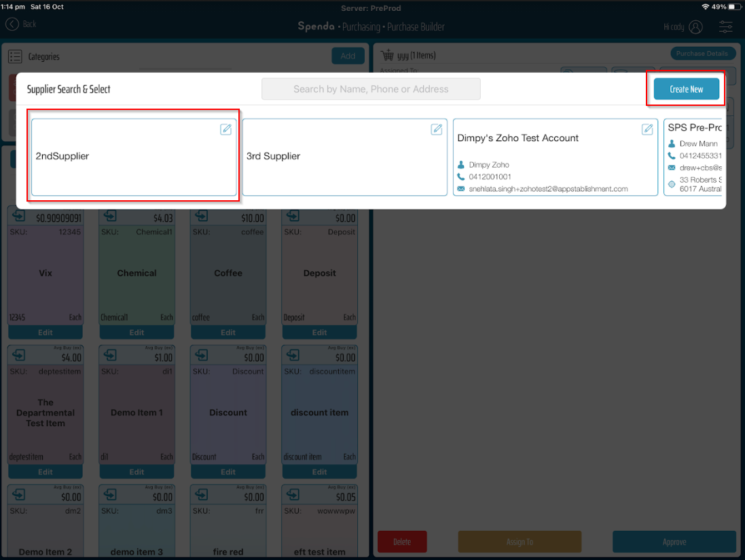Tap the Back arrow icon
Image resolution: width=745 pixels, height=560 pixels.
click(x=12, y=24)
